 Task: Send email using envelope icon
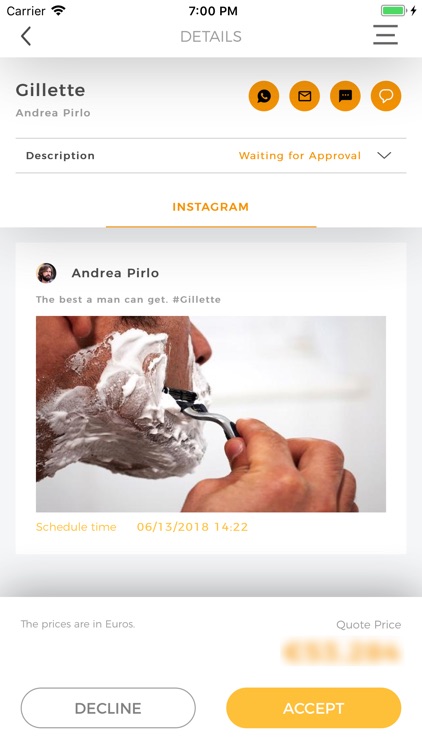pos(305,96)
